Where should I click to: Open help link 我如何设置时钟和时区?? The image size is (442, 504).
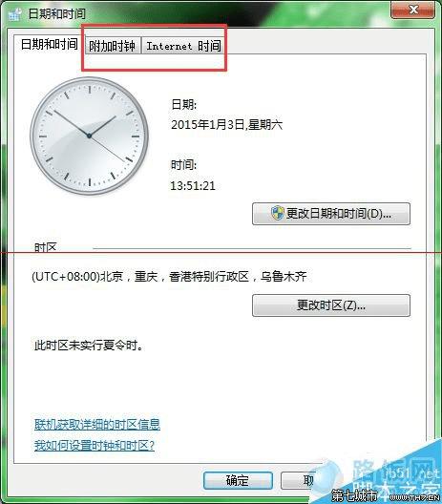tap(95, 446)
